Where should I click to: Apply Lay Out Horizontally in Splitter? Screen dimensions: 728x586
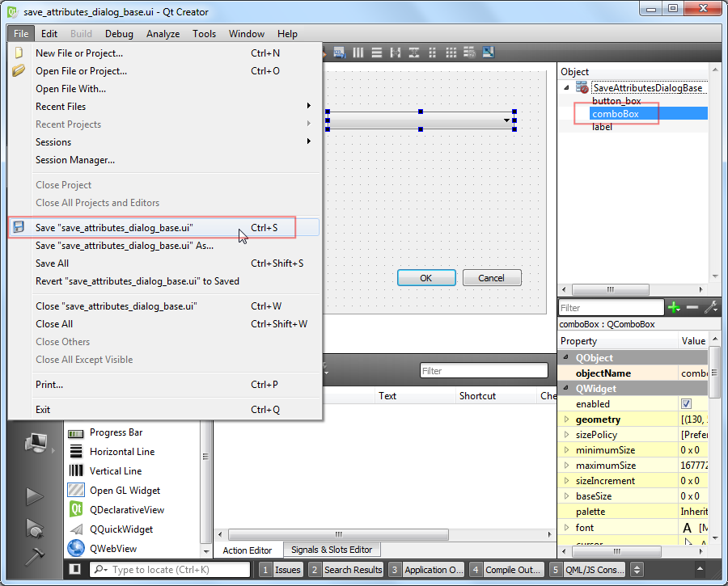395,53
